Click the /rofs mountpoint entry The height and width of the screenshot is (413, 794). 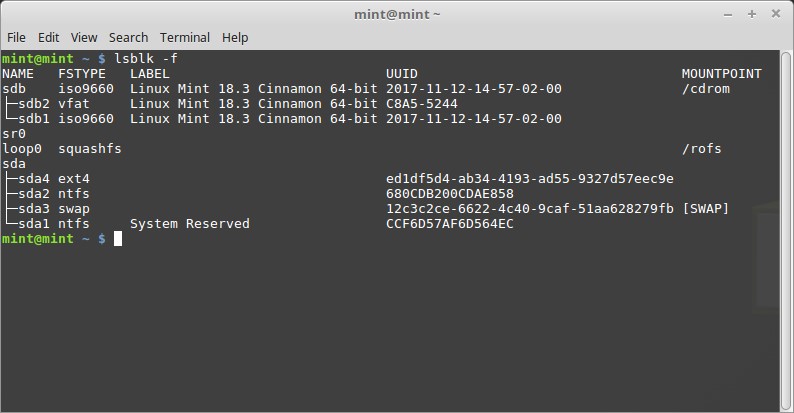(x=701, y=149)
